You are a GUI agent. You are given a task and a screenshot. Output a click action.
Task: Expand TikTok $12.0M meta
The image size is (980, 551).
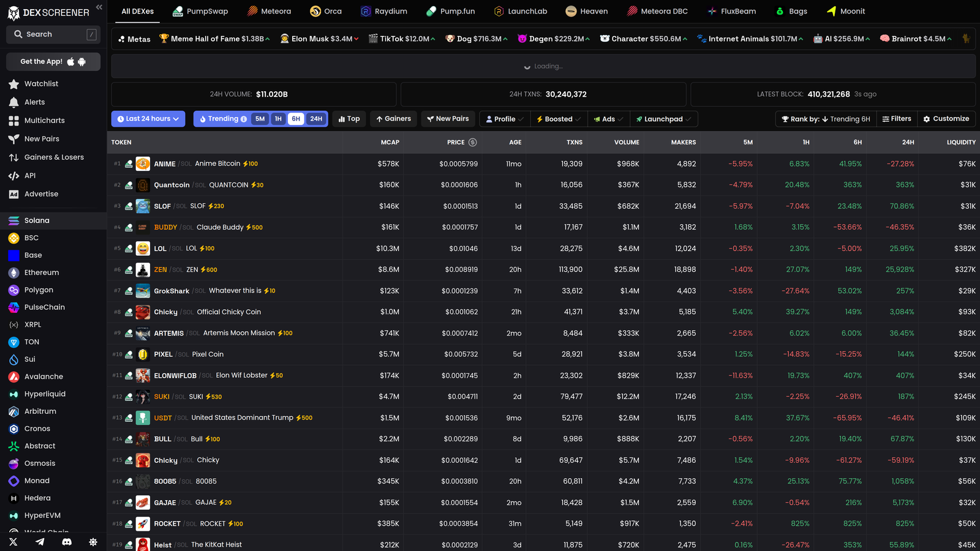402,39
